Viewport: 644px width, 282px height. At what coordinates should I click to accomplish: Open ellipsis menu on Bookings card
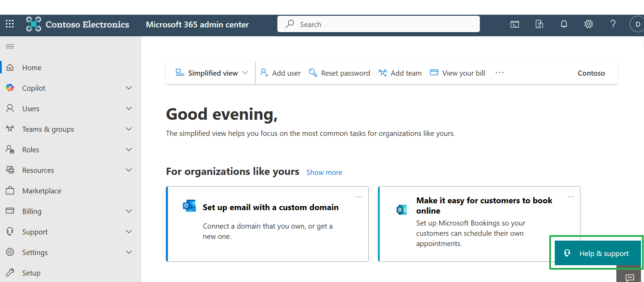(x=571, y=197)
